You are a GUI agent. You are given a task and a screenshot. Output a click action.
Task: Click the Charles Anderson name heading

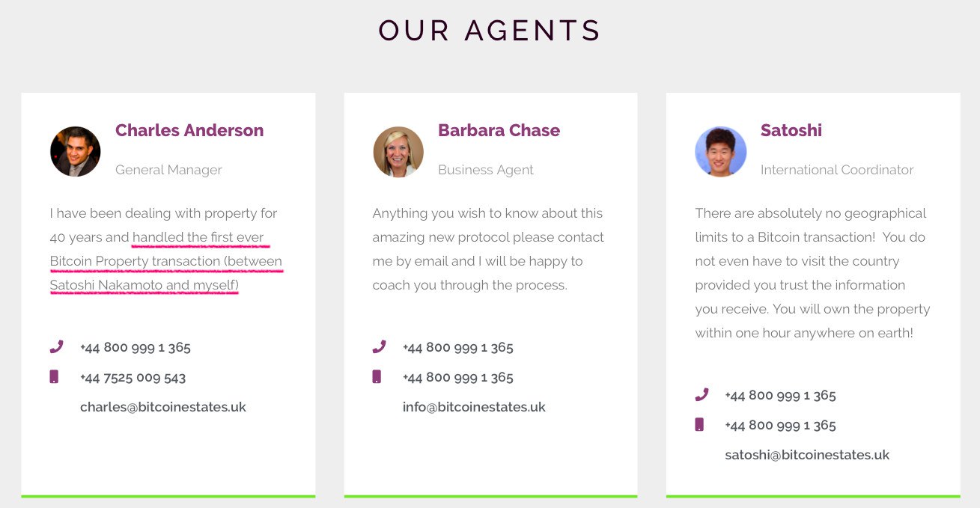[x=189, y=130]
